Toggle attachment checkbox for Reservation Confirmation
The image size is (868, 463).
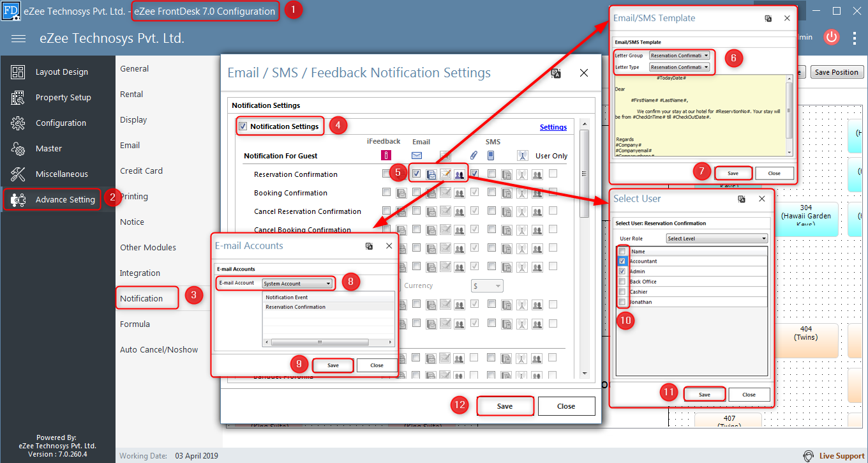pyautogui.click(x=474, y=174)
